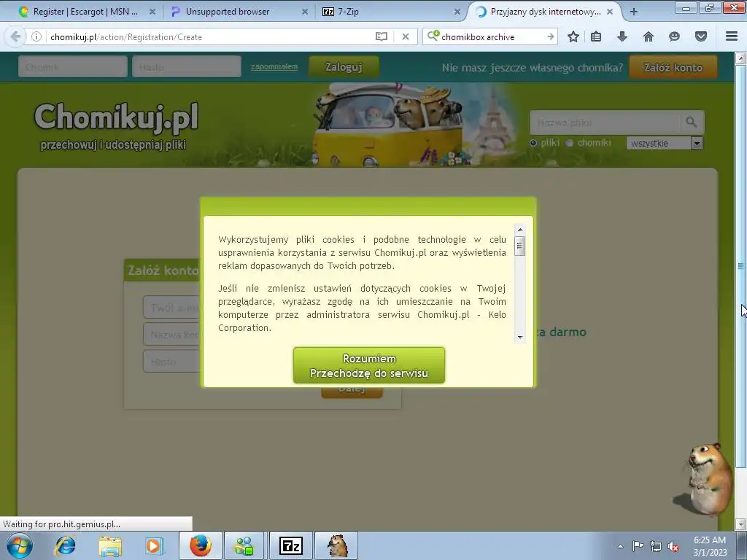Open a new tab with plus button
The height and width of the screenshot is (560, 747).
coord(634,12)
